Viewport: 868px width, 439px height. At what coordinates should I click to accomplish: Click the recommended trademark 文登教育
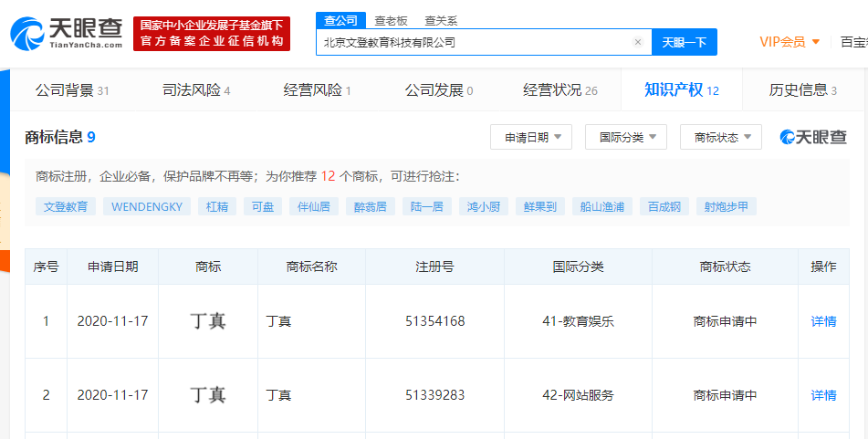coord(66,206)
